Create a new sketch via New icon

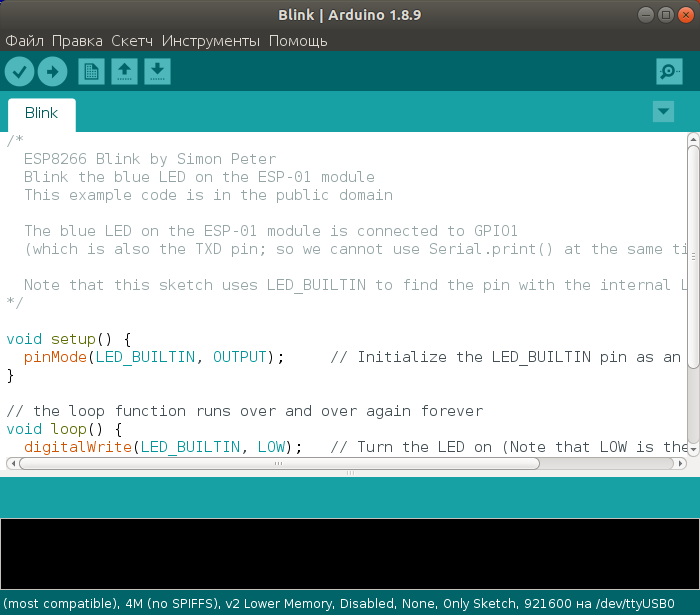(x=92, y=71)
